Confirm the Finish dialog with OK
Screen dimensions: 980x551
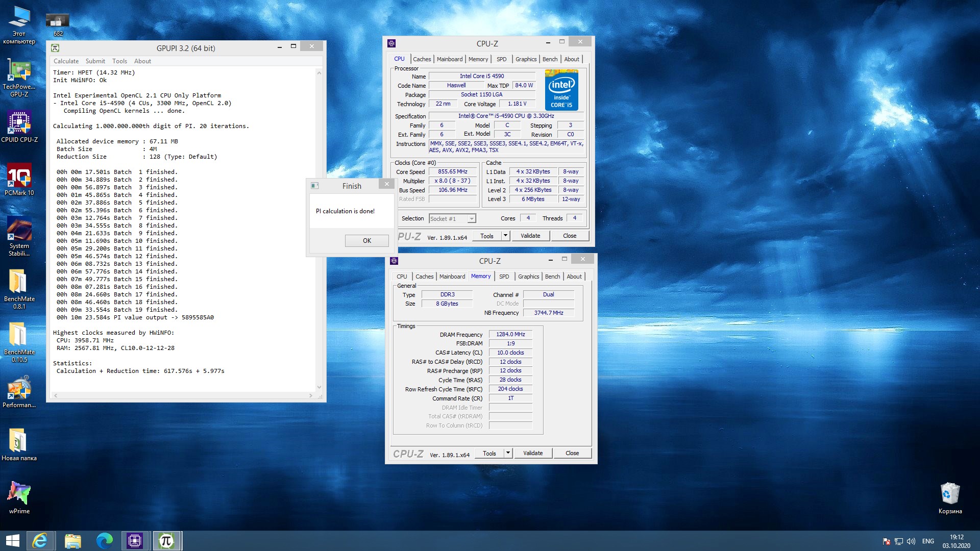click(367, 241)
